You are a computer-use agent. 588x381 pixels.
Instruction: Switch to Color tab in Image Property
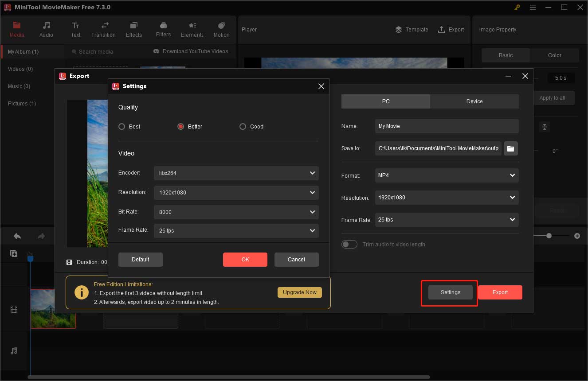pyautogui.click(x=554, y=55)
